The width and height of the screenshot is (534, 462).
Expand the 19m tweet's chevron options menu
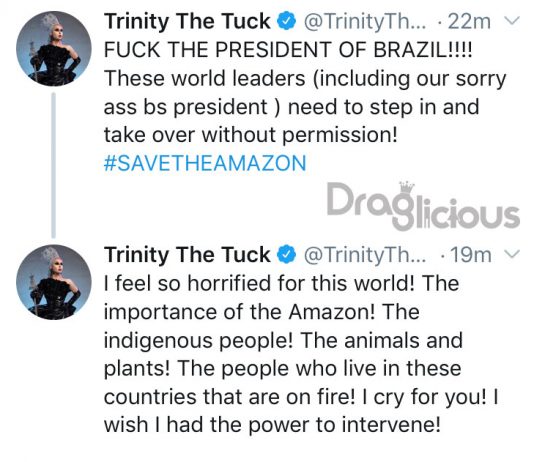pos(512,254)
